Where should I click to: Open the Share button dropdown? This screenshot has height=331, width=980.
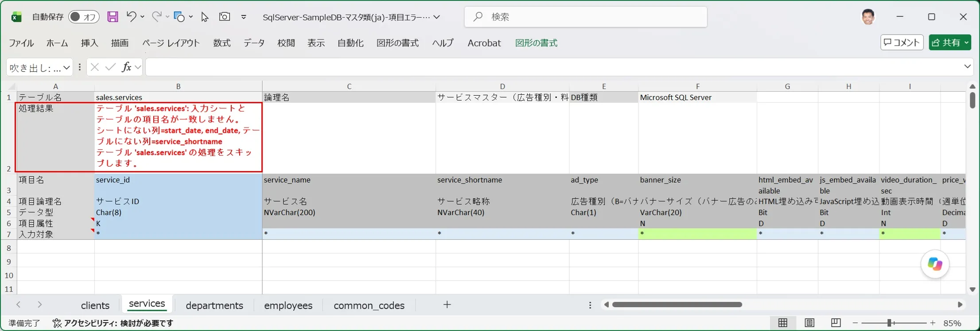pyautogui.click(x=967, y=43)
